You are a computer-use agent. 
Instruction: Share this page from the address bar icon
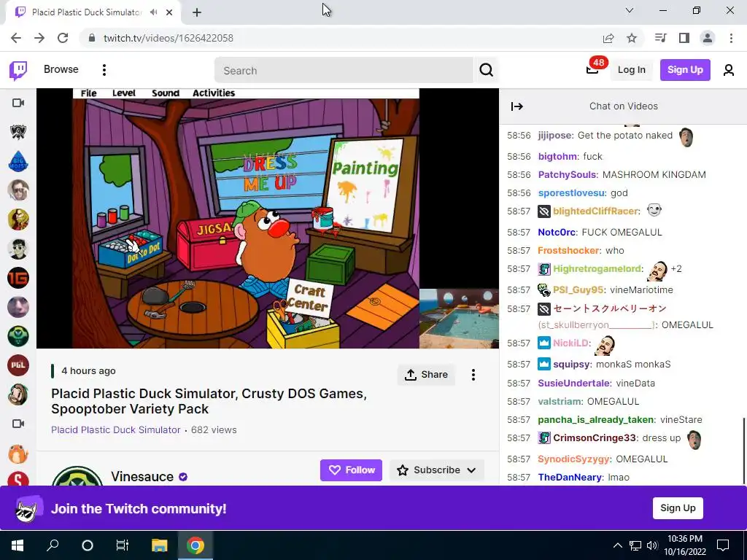pyautogui.click(x=608, y=38)
